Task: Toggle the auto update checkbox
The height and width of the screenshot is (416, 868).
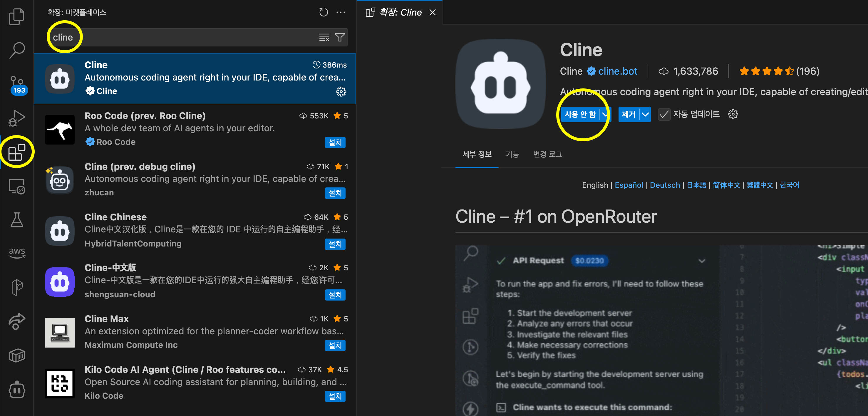Action: [x=664, y=115]
